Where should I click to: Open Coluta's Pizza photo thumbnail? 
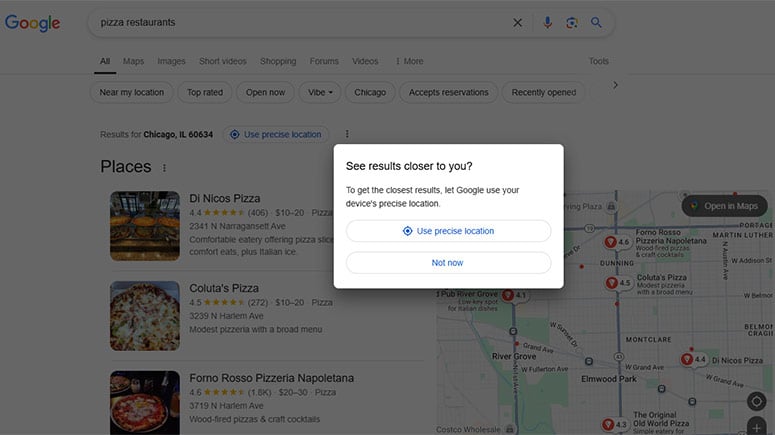tap(145, 316)
